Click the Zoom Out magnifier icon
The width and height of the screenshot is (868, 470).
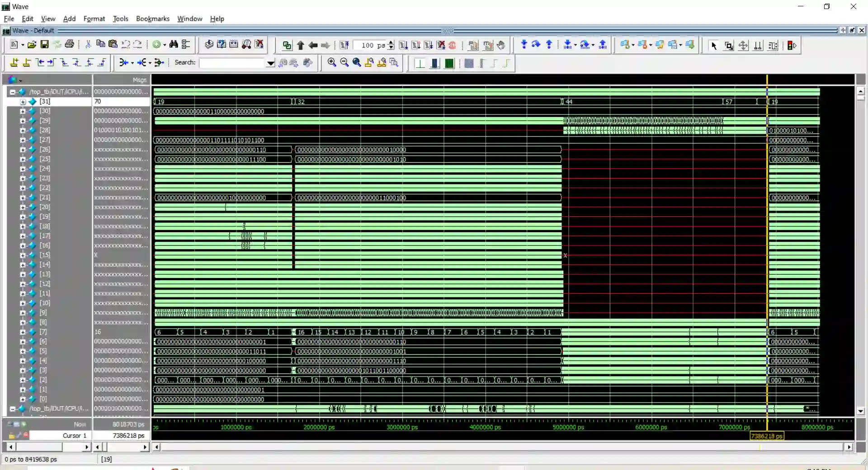(x=344, y=63)
